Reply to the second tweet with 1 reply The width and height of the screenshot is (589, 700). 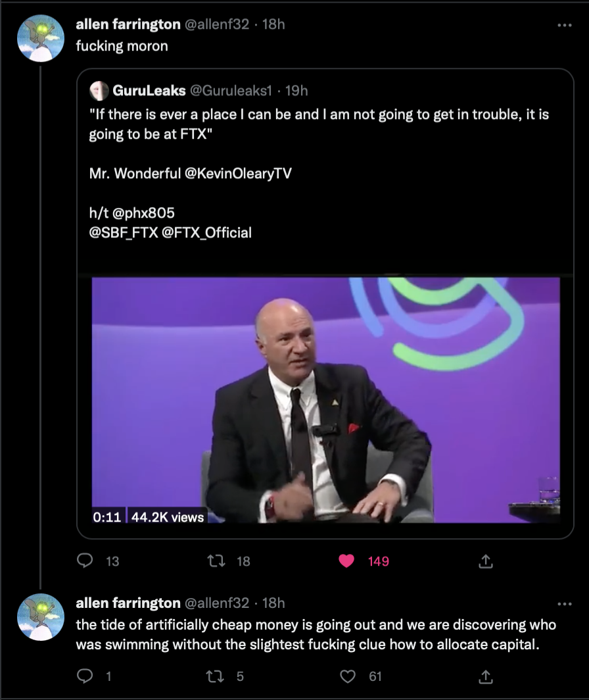tap(85, 676)
